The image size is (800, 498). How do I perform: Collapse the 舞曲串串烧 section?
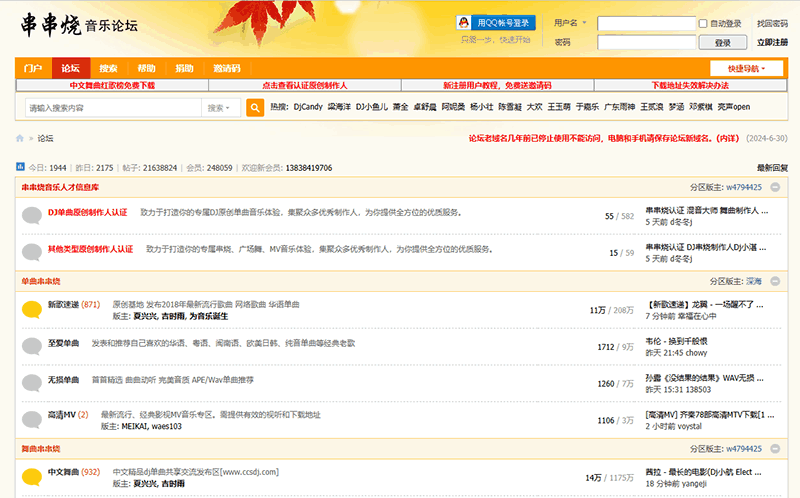775,449
